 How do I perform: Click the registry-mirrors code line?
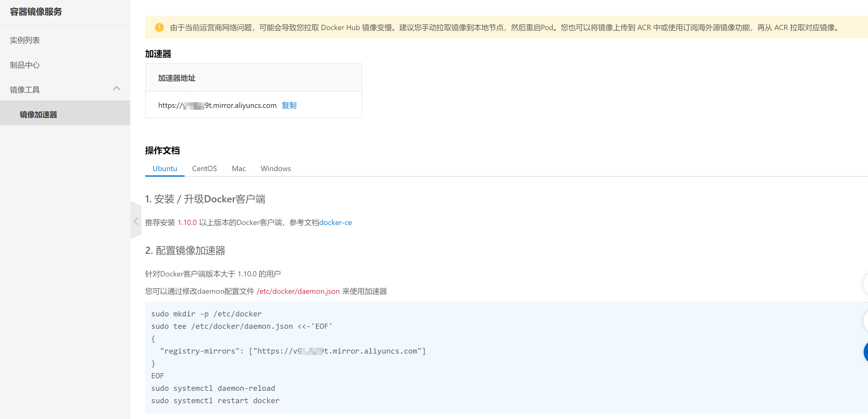click(x=293, y=351)
